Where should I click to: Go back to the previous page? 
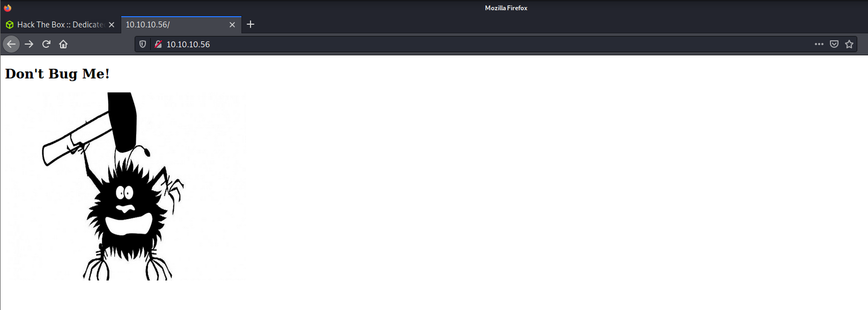11,44
